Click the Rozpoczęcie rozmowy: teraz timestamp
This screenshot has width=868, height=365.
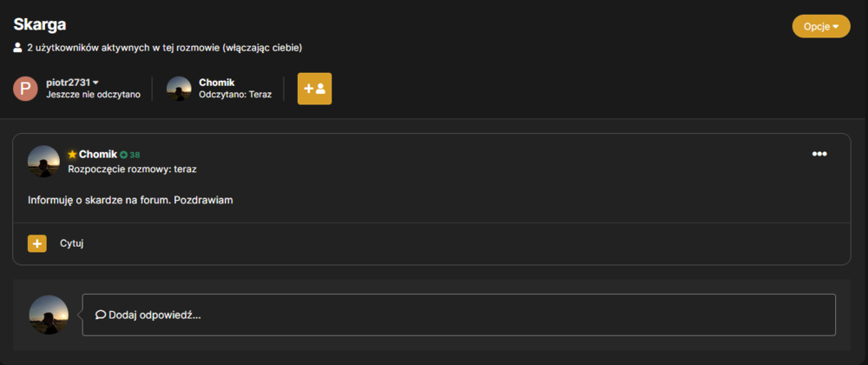(x=132, y=169)
